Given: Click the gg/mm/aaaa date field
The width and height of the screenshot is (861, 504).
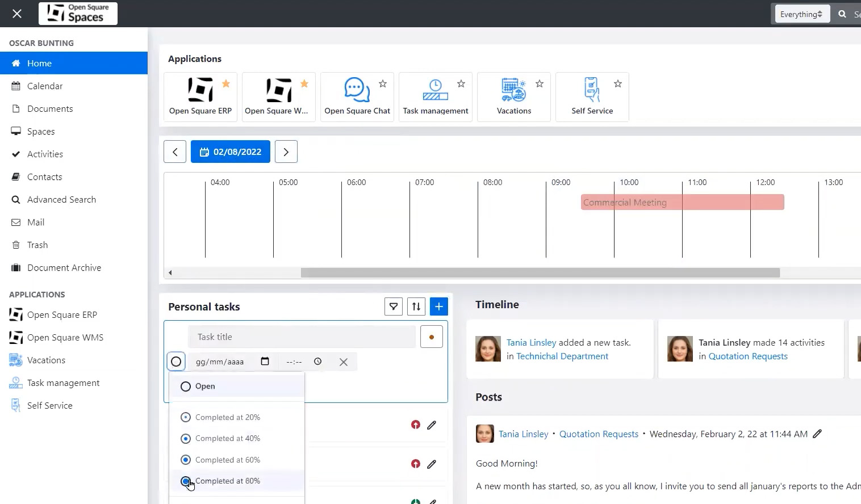Looking at the screenshot, I should (220, 362).
